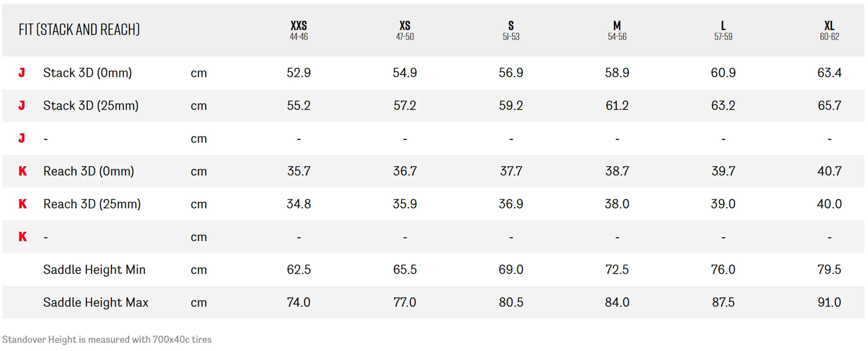Select the S 51-53 size column header
868x351 pixels.
(x=511, y=30)
